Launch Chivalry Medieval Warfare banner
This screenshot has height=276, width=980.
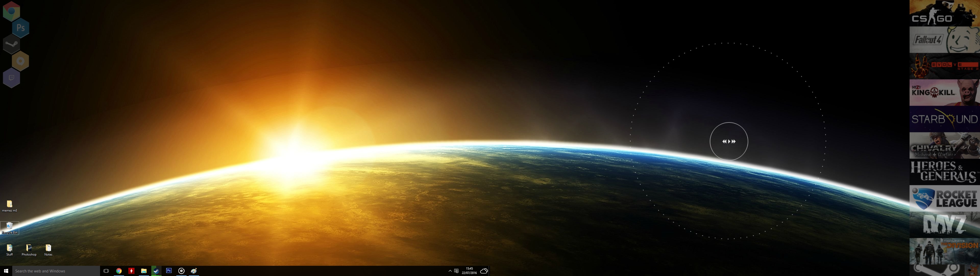[945, 146]
